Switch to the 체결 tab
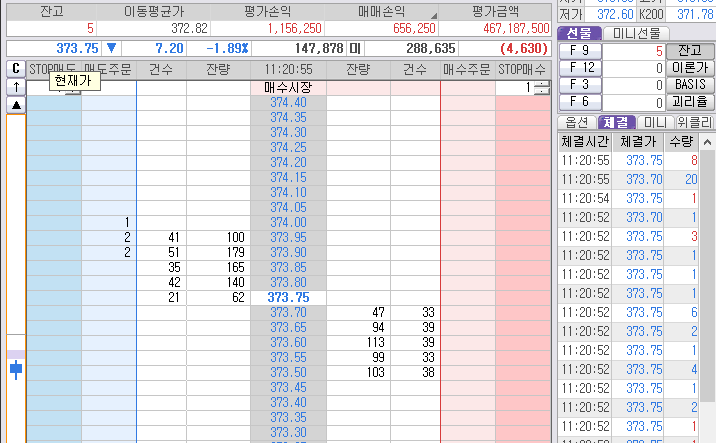Screen dimensions: 716x443 coord(616,122)
